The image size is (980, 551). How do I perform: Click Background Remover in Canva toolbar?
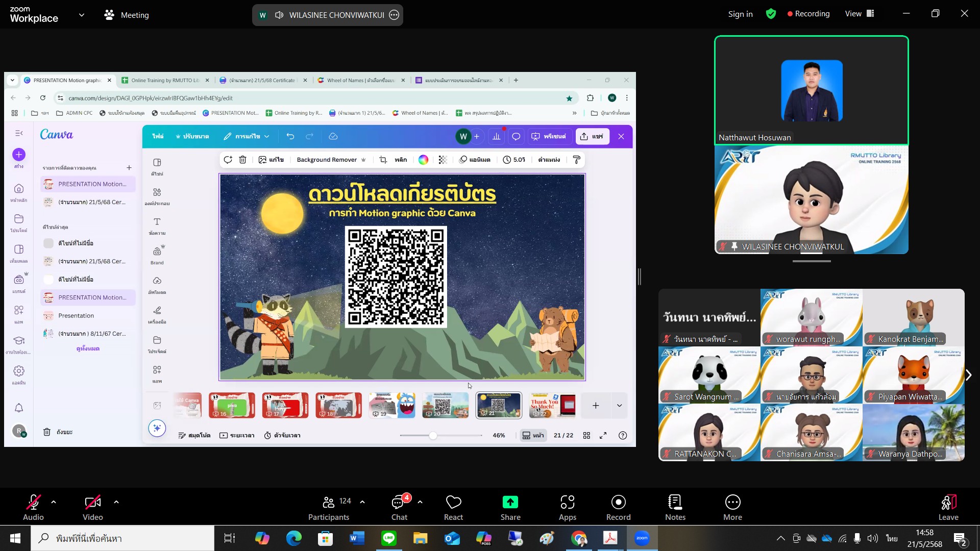click(x=331, y=160)
